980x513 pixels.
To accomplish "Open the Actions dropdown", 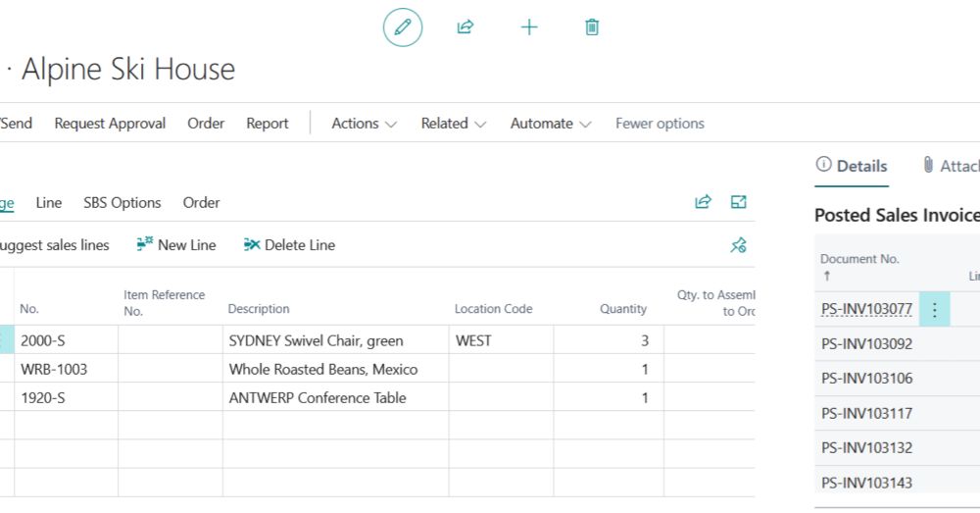I will (x=364, y=124).
